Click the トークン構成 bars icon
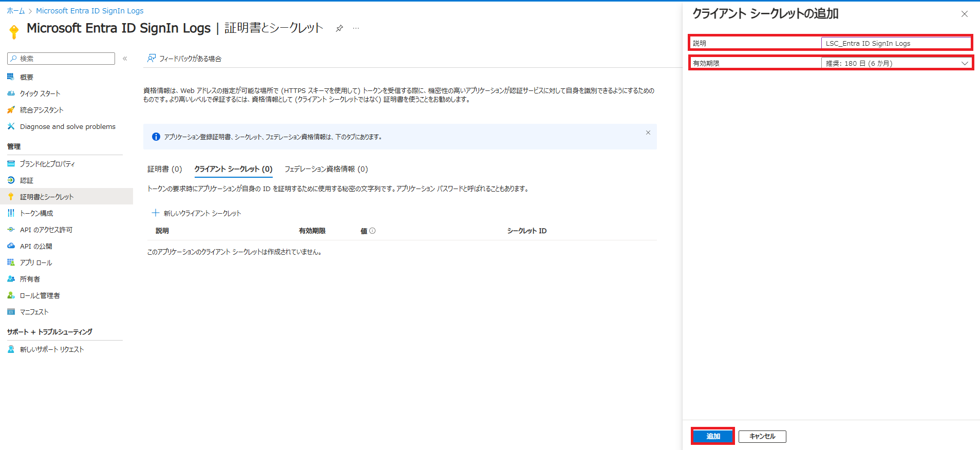 [x=11, y=213]
